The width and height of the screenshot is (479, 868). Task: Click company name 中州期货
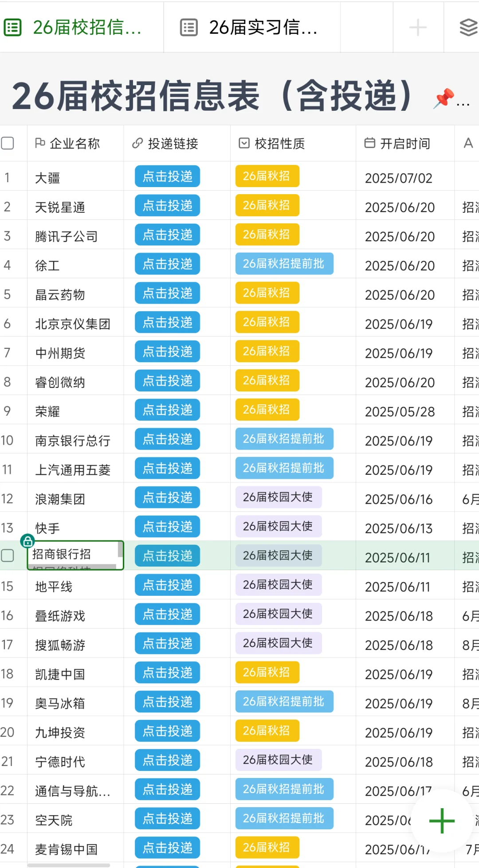60,353
